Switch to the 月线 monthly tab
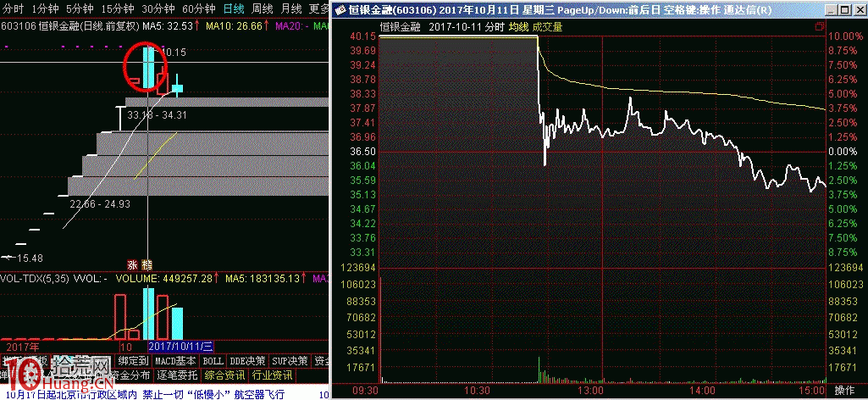Screen dimensions: 868x400 [291, 8]
